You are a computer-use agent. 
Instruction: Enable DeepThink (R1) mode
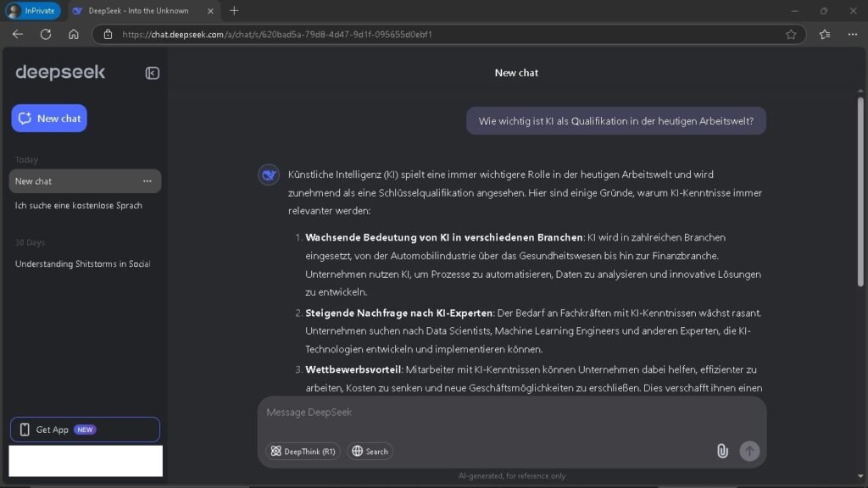coord(303,451)
